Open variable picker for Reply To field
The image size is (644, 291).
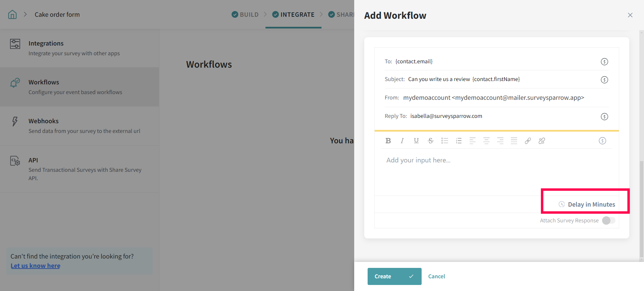tap(604, 117)
